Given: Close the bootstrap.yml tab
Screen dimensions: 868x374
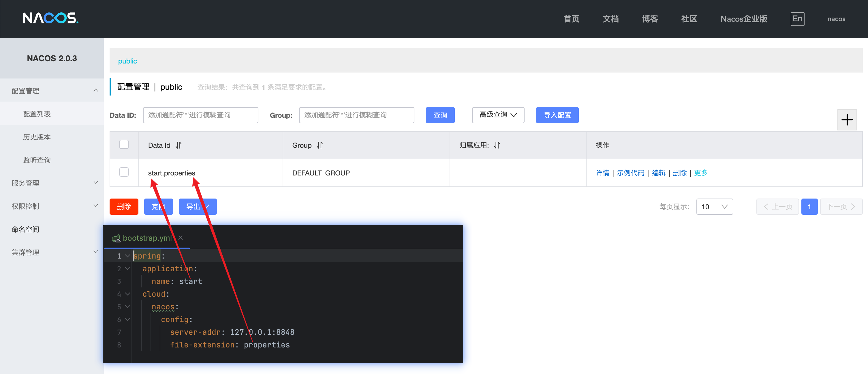Looking at the screenshot, I should (181, 238).
